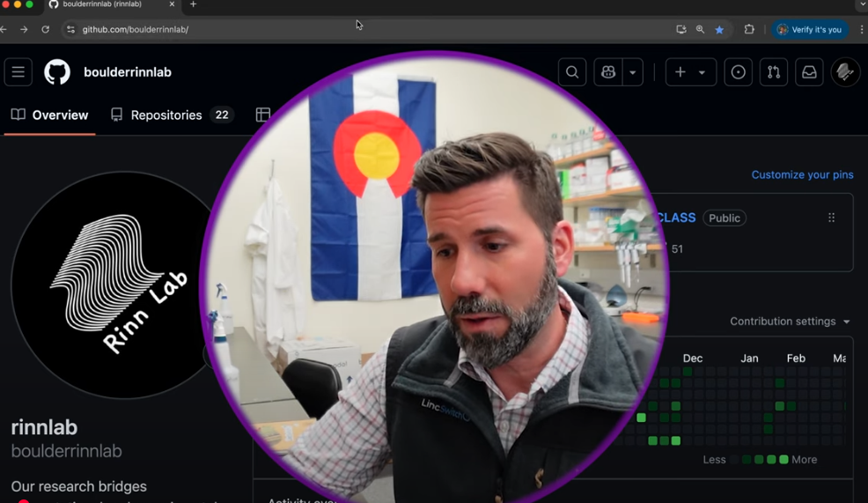Click the Feb month label in contribution graph
This screenshot has height=503, width=868.
coord(796,359)
